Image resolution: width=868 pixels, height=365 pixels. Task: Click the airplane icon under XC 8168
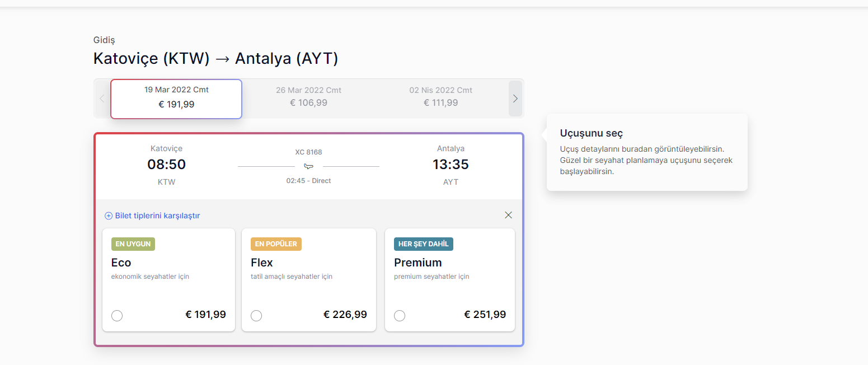308,166
